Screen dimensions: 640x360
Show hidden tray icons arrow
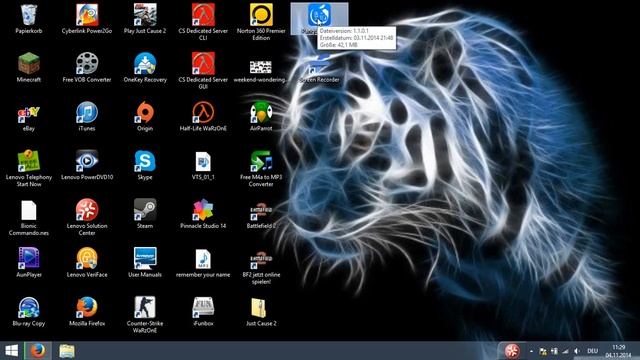[531, 351]
